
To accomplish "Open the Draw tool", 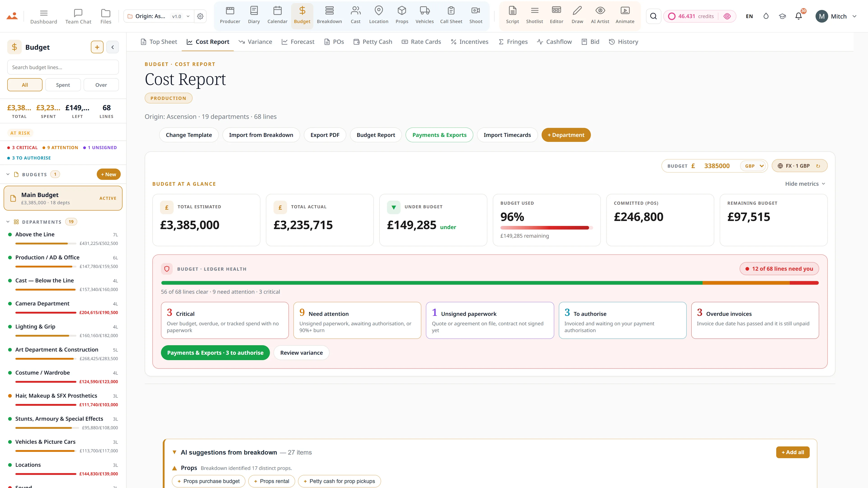I will click(577, 16).
